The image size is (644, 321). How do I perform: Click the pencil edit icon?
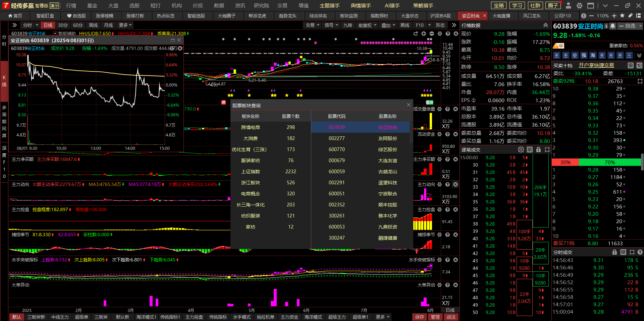point(631,16)
